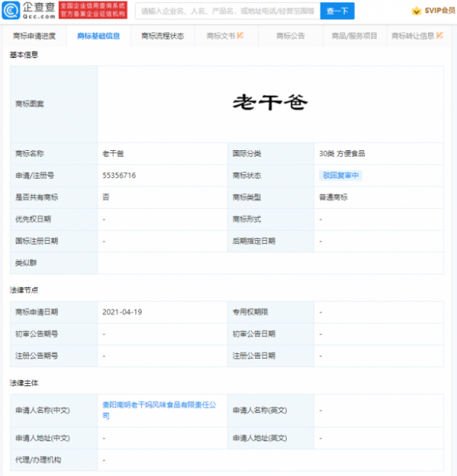This screenshot has width=457, height=476.
Task: Click the 驳回复审中 status tag
Action: pos(341,176)
